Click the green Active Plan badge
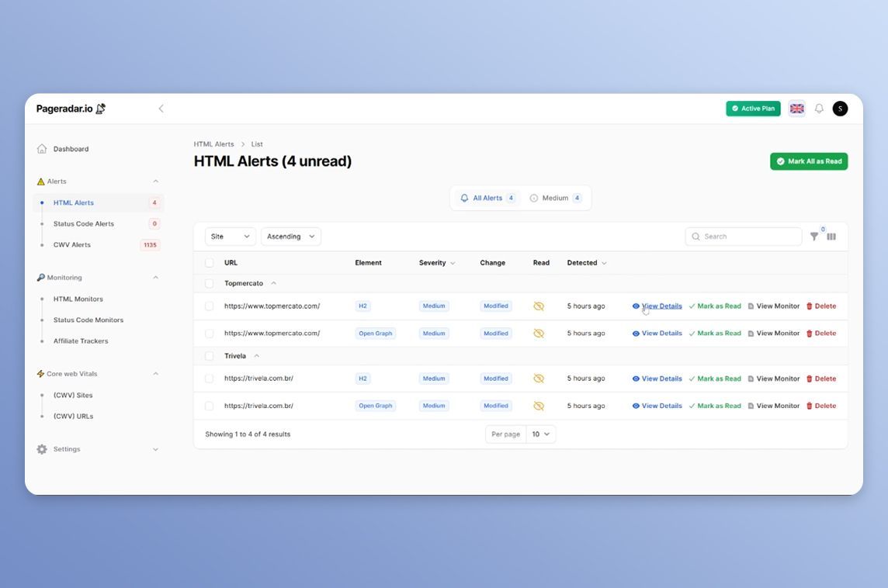Screen dimensions: 888x588 click(752, 108)
